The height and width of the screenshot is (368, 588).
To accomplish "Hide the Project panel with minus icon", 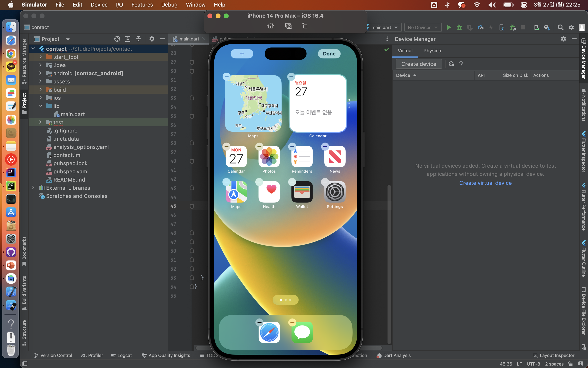I will 162,39.
